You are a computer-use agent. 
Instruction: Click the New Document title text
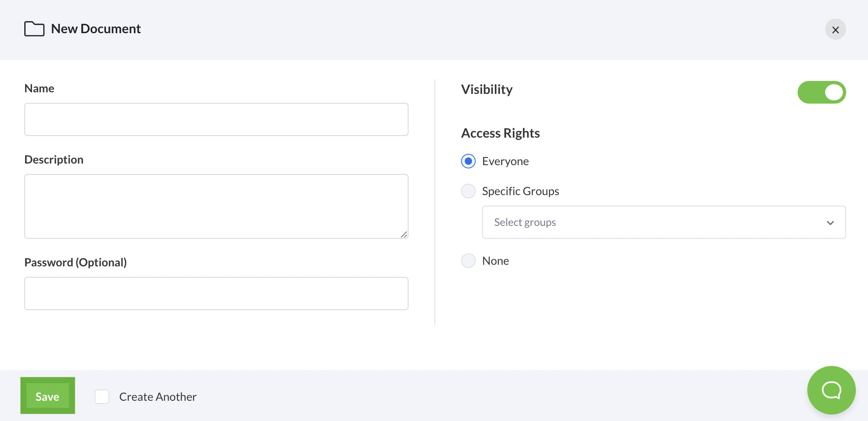[96, 29]
